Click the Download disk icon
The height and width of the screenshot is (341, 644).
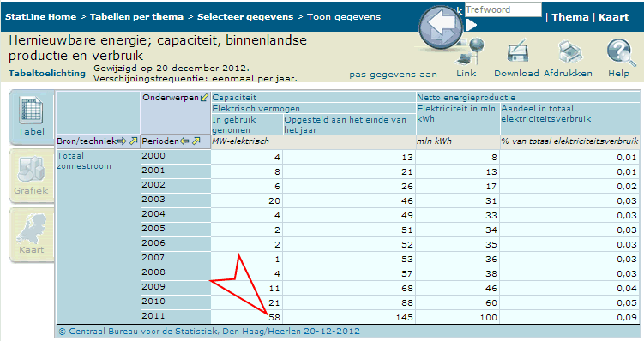pyautogui.click(x=517, y=52)
